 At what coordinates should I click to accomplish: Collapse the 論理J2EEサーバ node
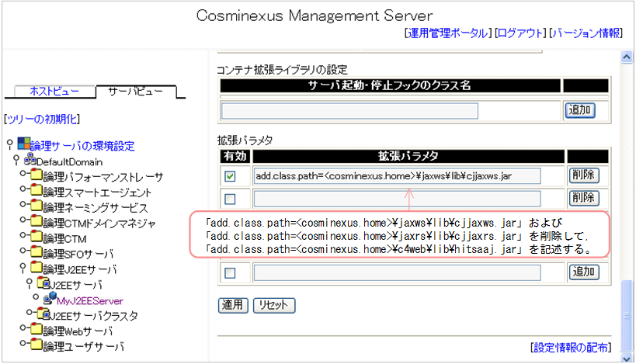coord(23,268)
